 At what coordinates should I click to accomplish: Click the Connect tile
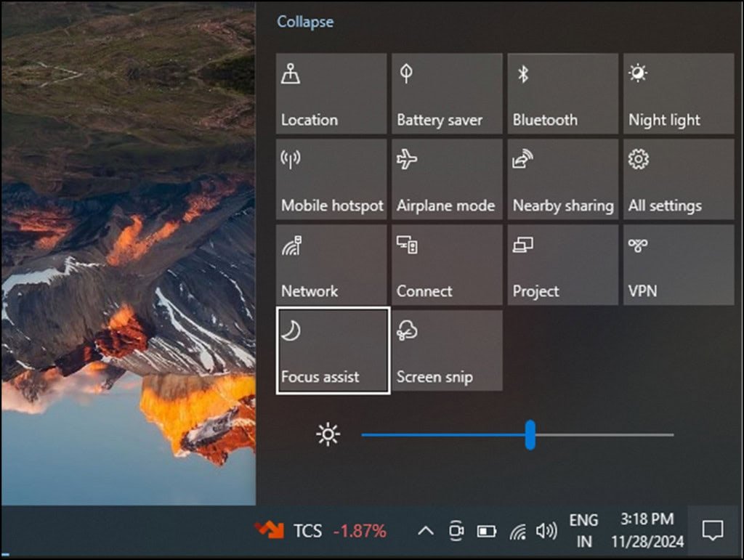tap(446, 264)
